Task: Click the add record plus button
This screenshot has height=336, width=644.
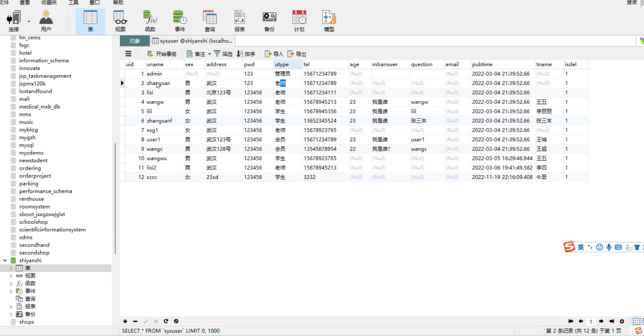Action: (x=125, y=321)
